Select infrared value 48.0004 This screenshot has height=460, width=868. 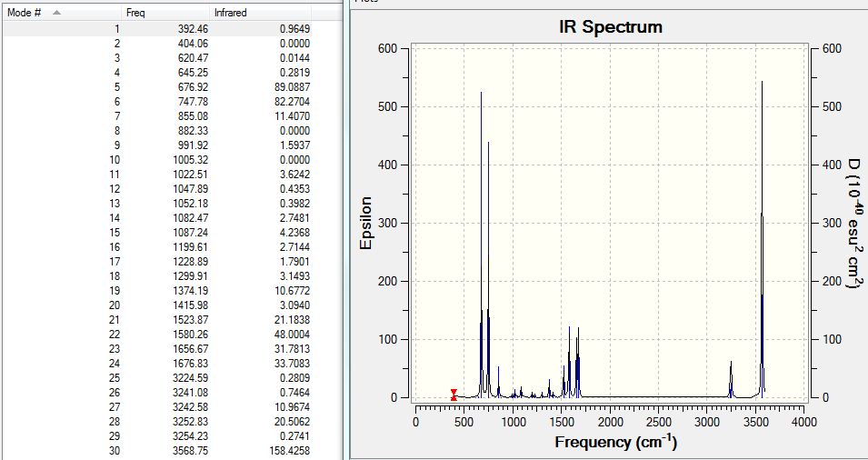point(293,335)
